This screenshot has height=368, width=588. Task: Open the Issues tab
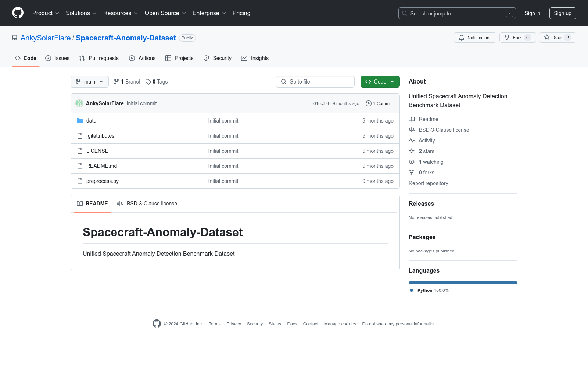(57, 58)
